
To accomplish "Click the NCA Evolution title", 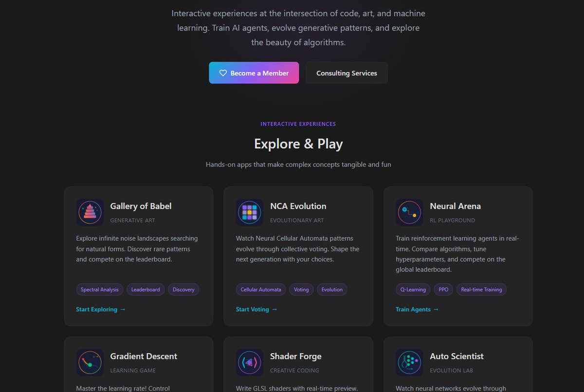I will point(298,206).
